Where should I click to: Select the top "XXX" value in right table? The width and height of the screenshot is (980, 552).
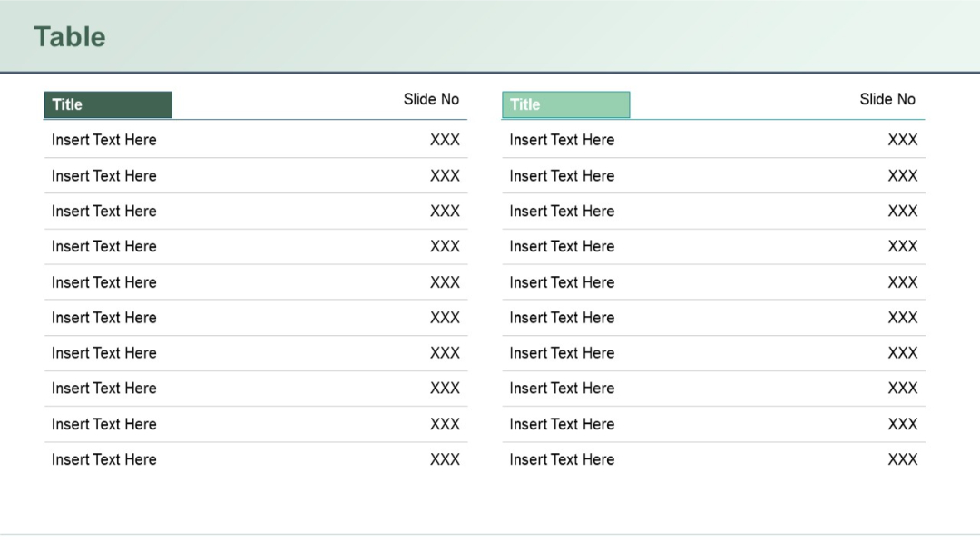[x=903, y=140]
